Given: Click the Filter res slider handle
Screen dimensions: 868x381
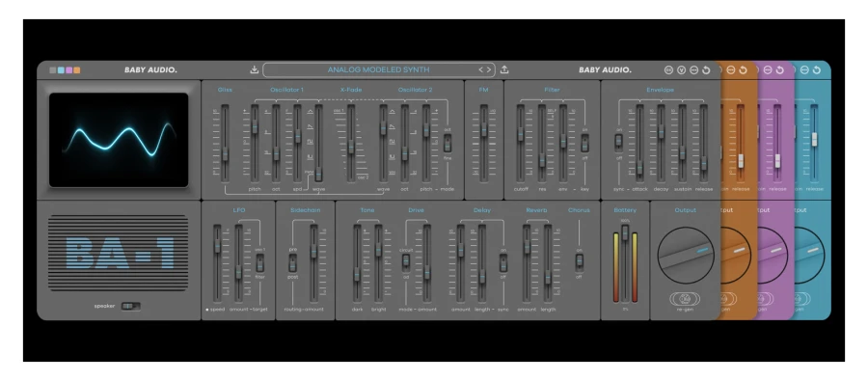Looking at the screenshot, I should click(542, 160).
